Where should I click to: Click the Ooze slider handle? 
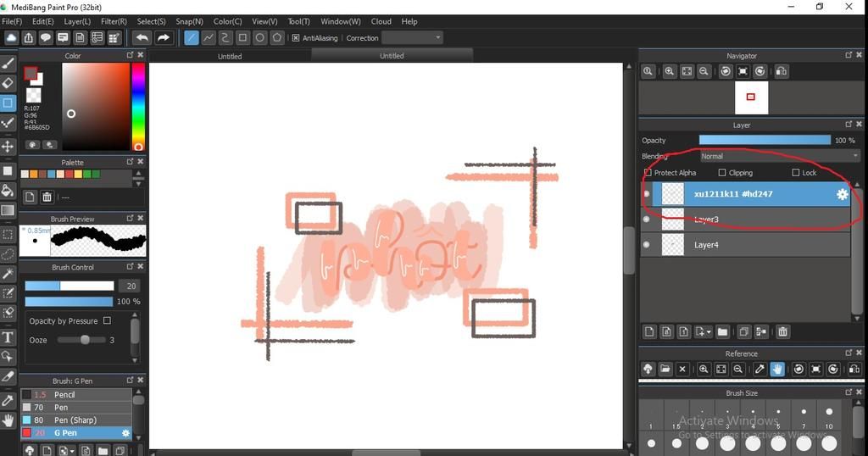(85, 340)
